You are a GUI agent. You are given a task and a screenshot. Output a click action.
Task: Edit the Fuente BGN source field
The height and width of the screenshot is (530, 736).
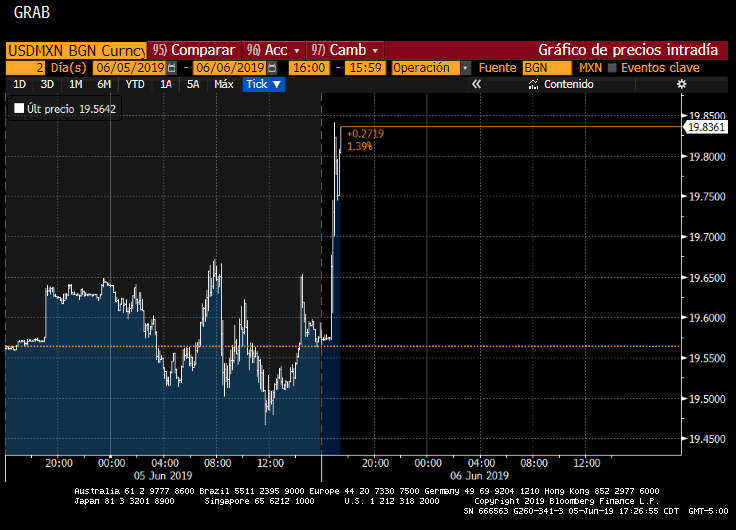tap(547, 68)
